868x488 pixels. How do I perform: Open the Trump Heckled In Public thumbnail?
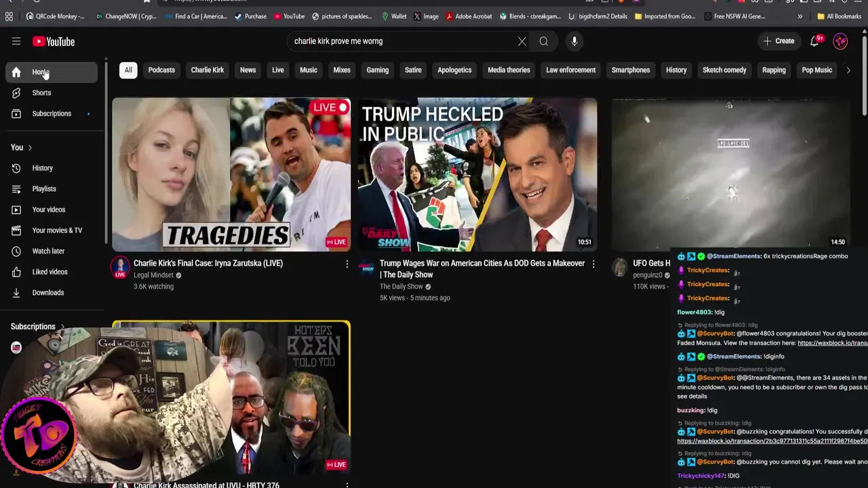477,174
